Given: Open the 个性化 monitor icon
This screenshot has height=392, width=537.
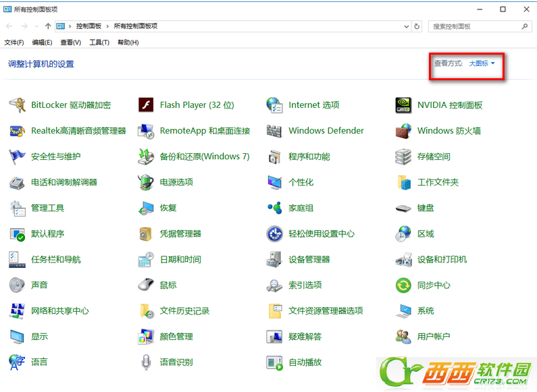Looking at the screenshot, I should pyautogui.click(x=275, y=182).
